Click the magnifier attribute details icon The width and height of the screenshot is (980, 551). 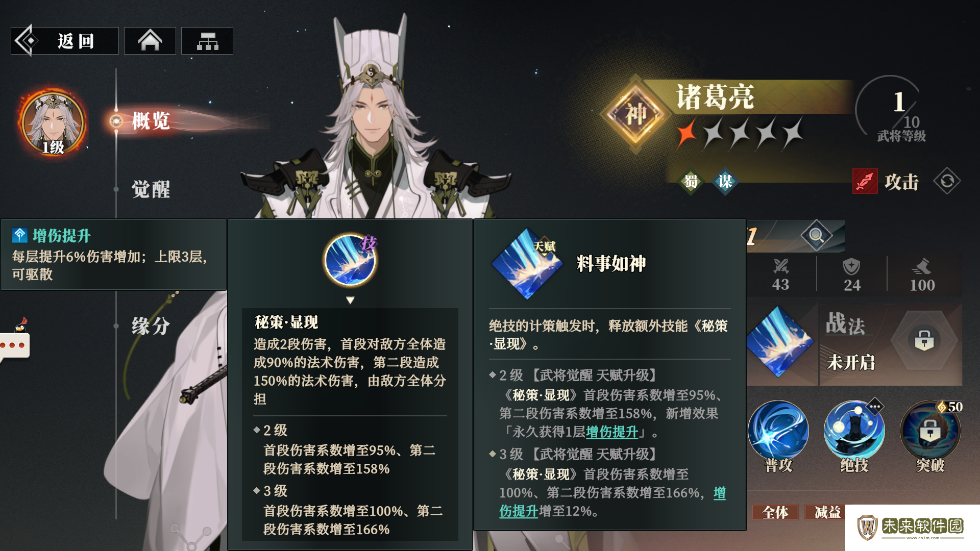pyautogui.click(x=816, y=235)
